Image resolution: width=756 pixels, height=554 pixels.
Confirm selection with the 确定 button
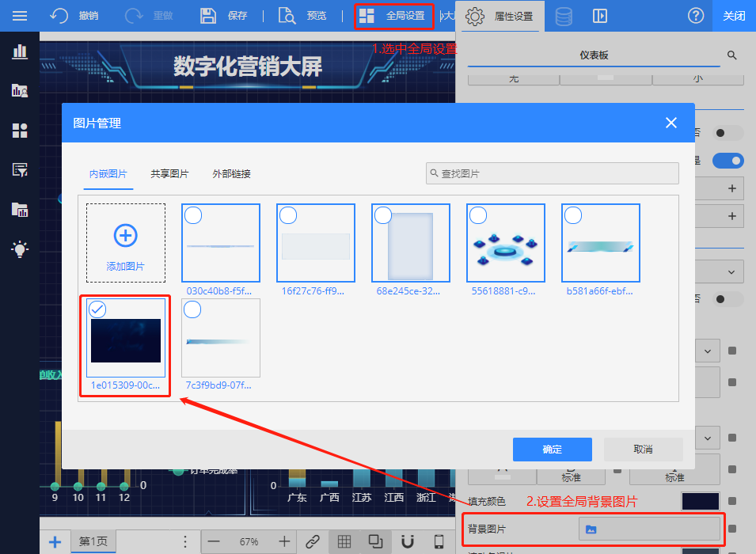(x=552, y=450)
